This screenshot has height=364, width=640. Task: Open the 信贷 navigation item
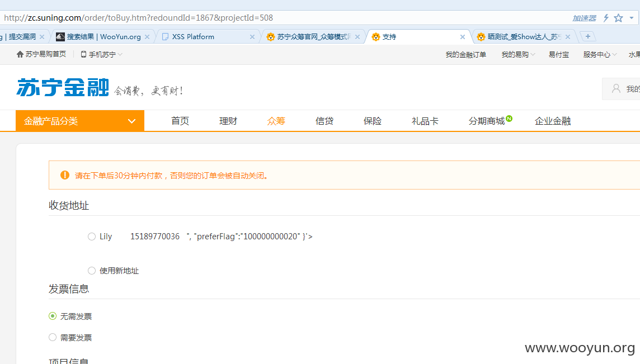(x=324, y=121)
